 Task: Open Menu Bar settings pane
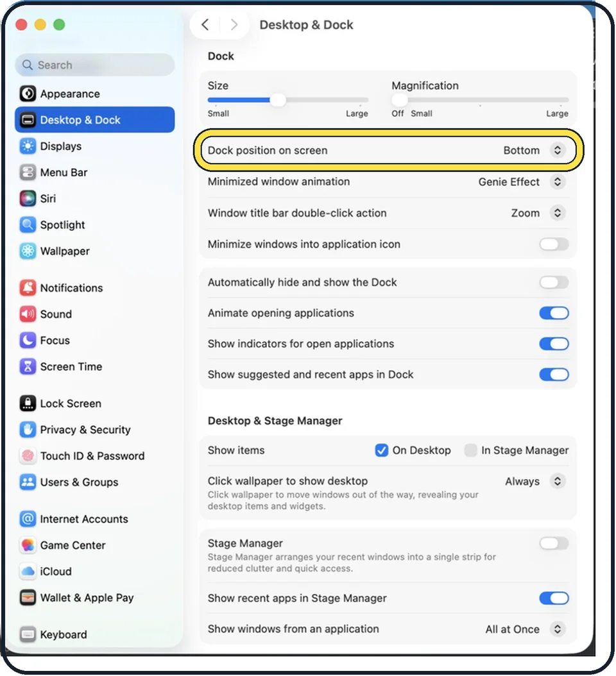[95, 173]
